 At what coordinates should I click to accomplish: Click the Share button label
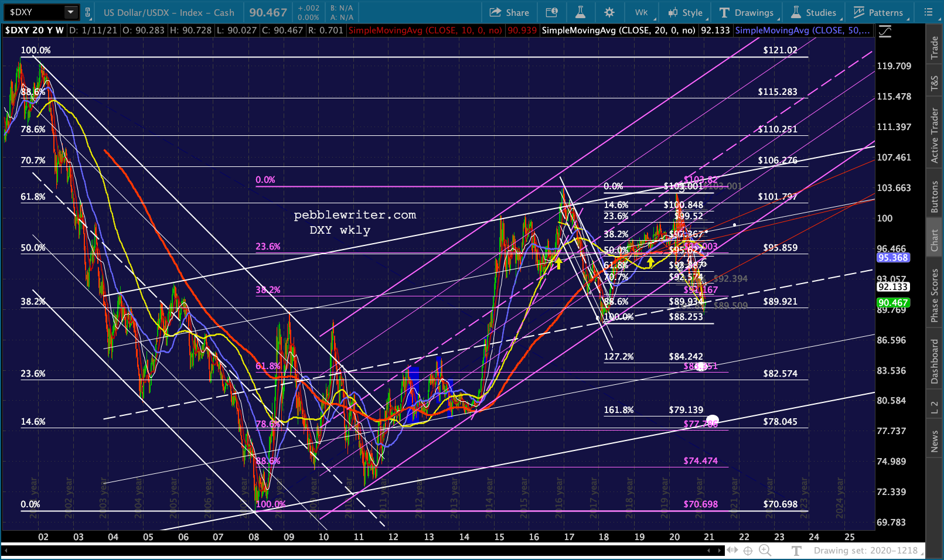(x=517, y=12)
